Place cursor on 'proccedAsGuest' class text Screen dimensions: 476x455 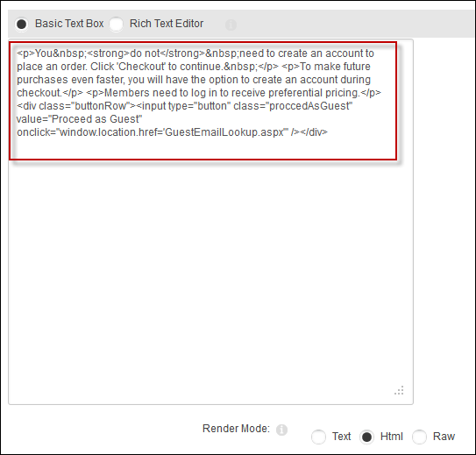[x=309, y=106]
